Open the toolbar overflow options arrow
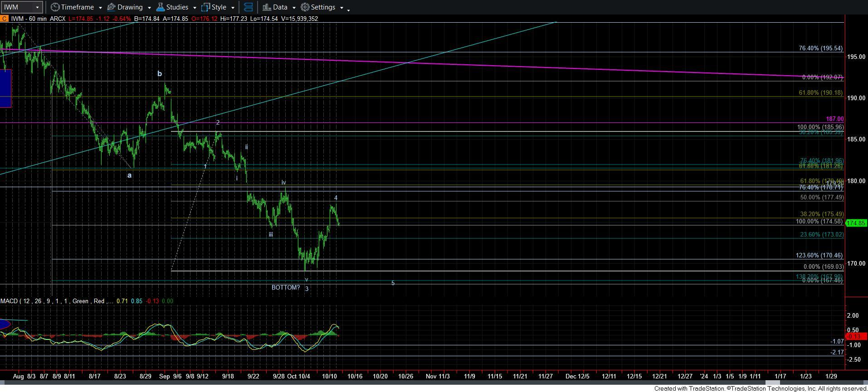868x392 pixels. [x=348, y=10]
